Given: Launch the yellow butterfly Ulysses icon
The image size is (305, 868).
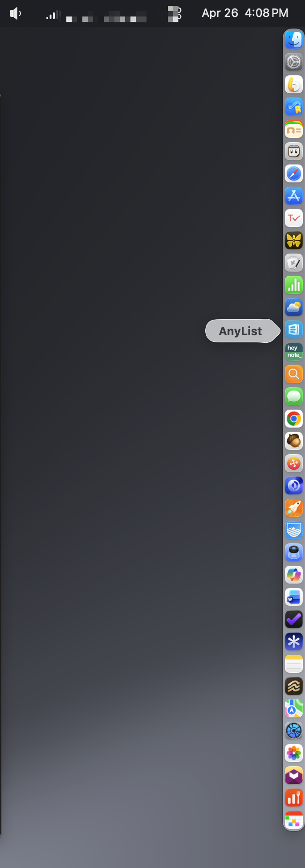Looking at the screenshot, I should [x=294, y=241].
